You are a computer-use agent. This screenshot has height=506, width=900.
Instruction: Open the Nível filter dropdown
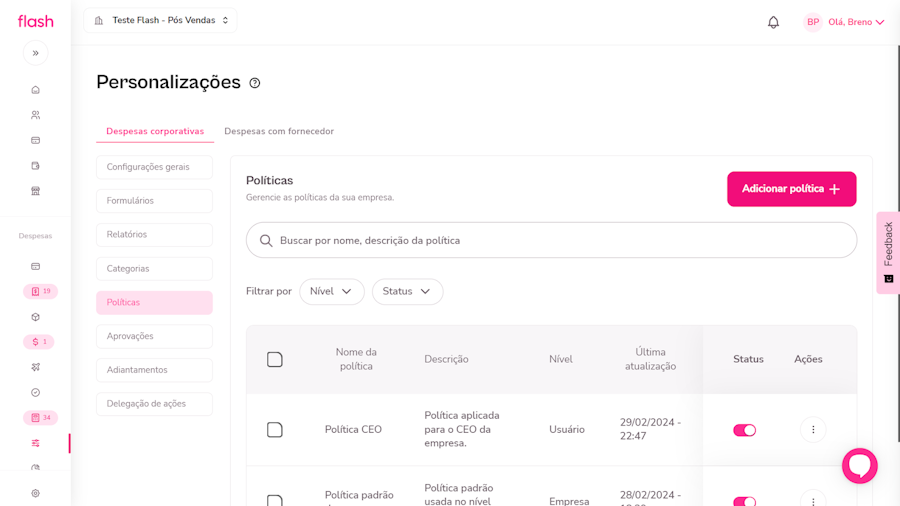332,291
